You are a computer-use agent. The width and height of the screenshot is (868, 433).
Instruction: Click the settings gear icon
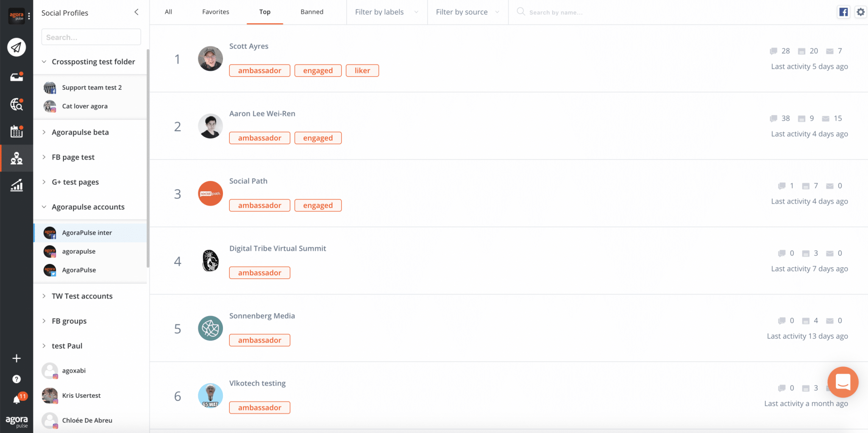coord(860,12)
